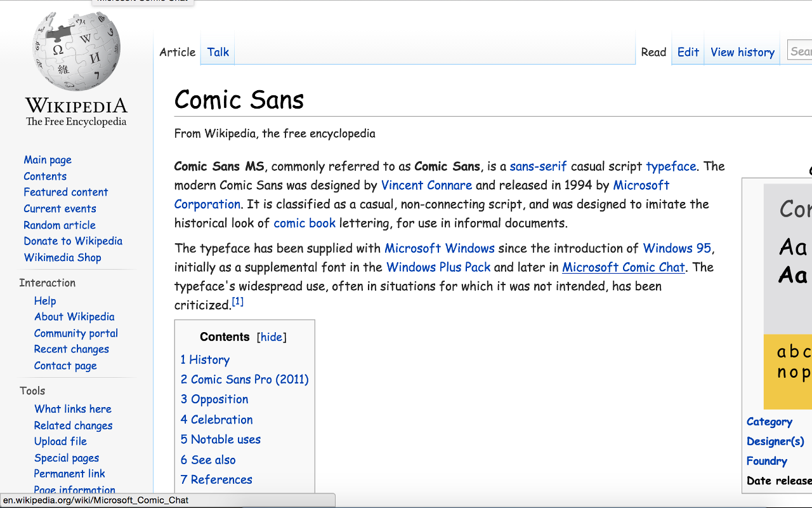Click the Wikipedia globe logo
Screen dimensions: 812x508
[x=76, y=51]
